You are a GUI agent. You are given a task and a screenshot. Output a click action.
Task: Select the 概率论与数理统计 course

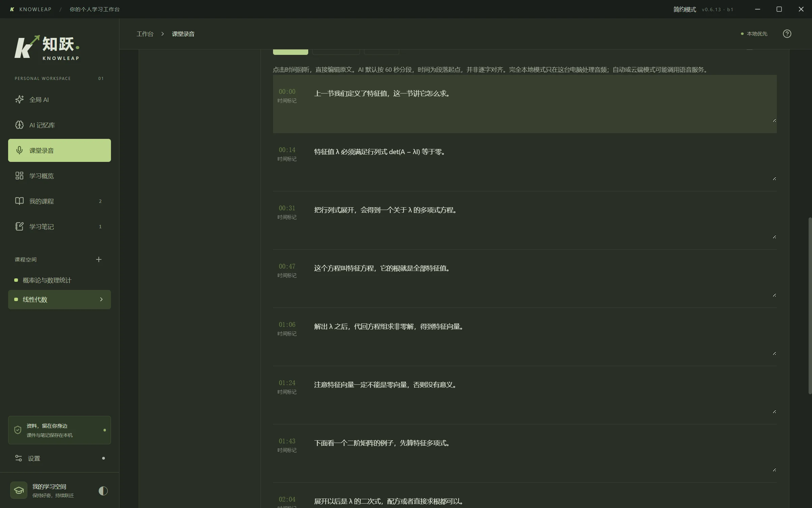[x=60, y=280]
